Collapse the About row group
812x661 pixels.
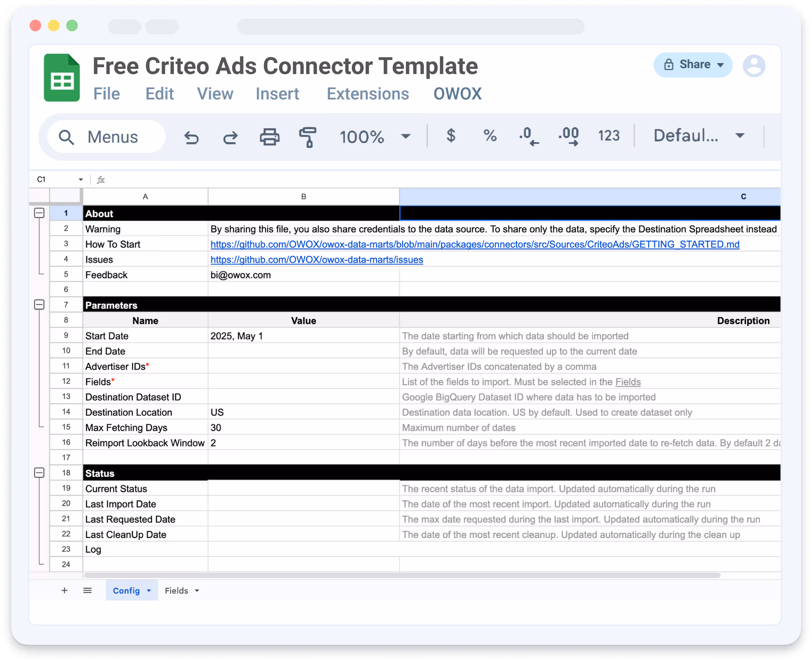[39, 213]
